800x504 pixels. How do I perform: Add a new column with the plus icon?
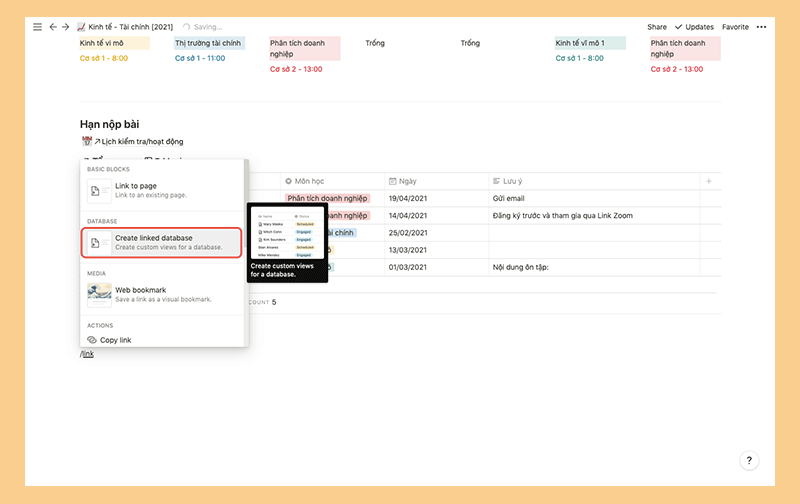(709, 181)
